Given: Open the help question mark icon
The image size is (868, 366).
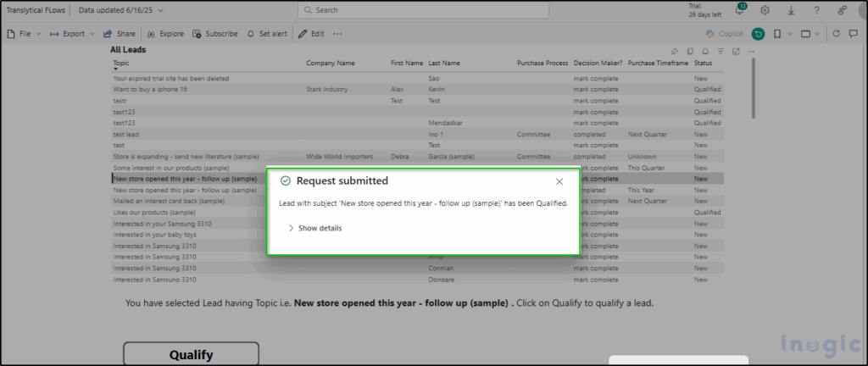Looking at the screenshot, I should [x=816, y=10].
